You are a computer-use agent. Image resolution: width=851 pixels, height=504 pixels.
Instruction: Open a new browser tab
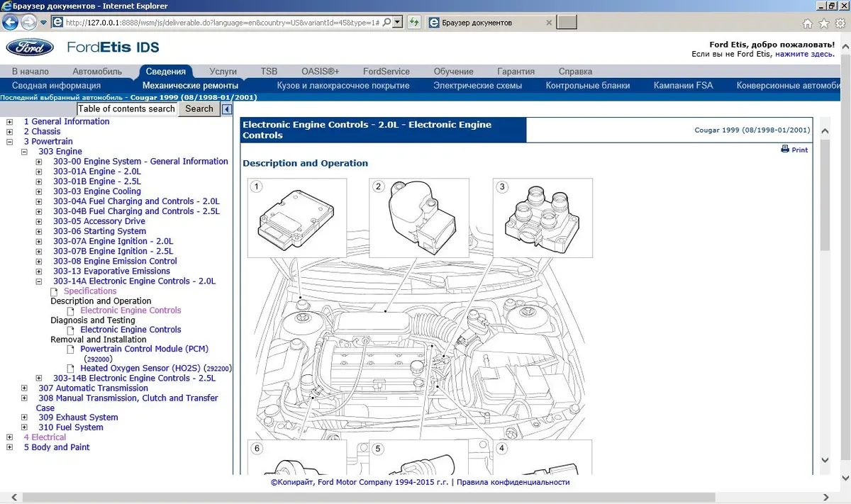coord(567,23)
